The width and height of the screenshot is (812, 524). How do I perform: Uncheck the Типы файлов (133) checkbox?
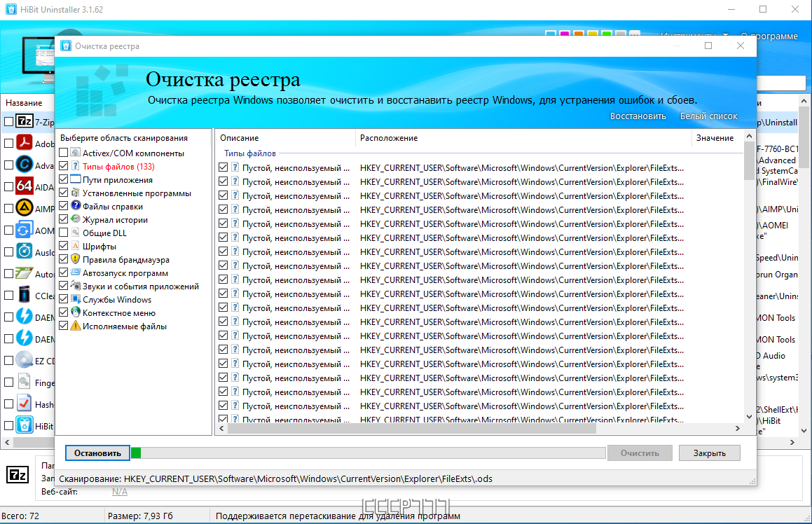click(x=64, y=166)
